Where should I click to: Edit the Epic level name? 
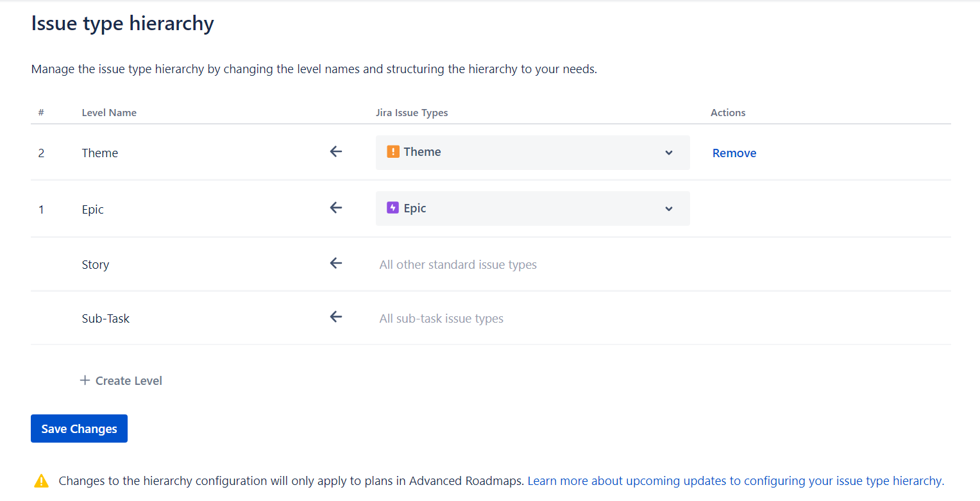(93, 209)
